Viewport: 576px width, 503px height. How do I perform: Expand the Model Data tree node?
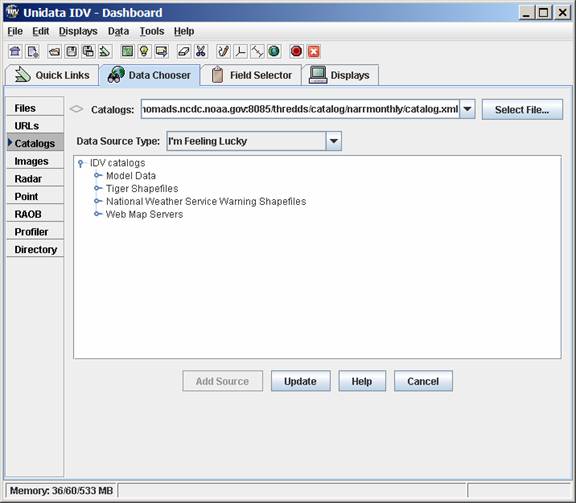point(98,175)
